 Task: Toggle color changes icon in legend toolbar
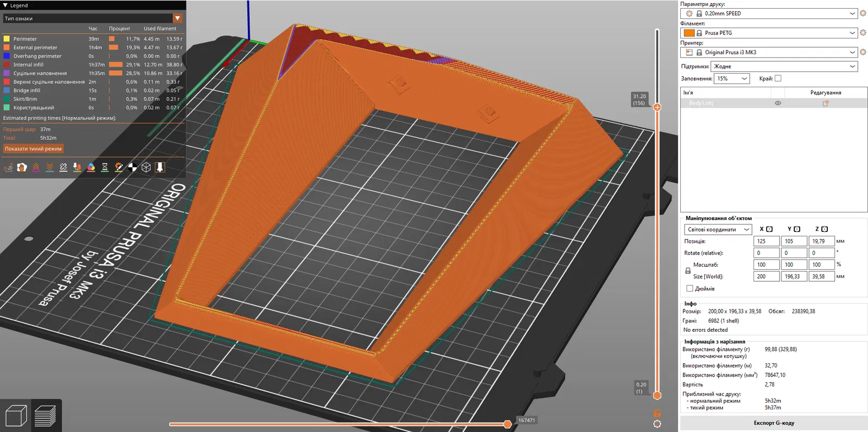coord(91,167)
